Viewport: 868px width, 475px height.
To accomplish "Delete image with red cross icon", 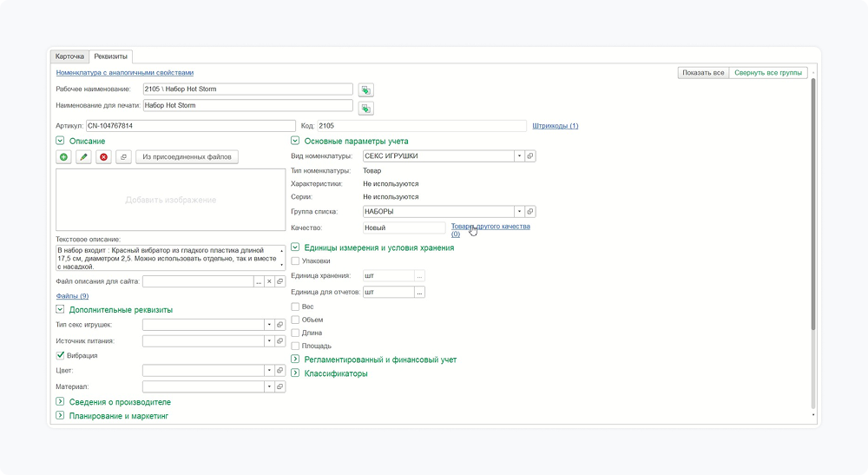I will click(103, 156).
